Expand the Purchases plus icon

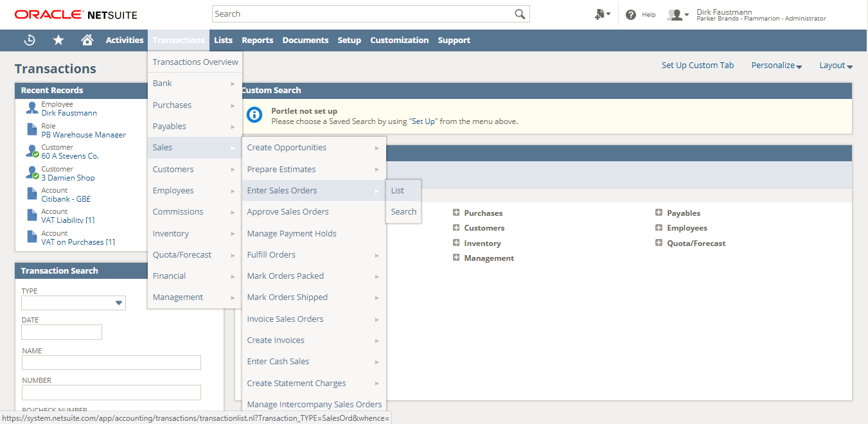[x=456, y=213]
